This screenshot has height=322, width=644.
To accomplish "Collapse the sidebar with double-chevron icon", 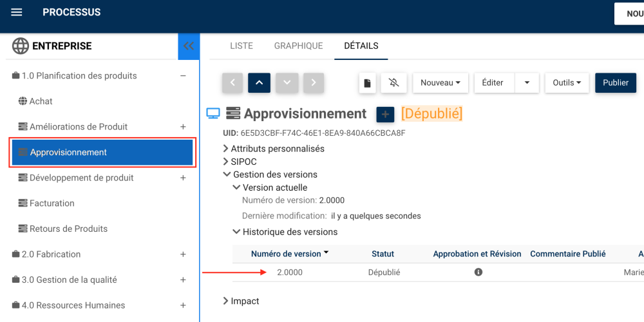I will pos(189,46).
